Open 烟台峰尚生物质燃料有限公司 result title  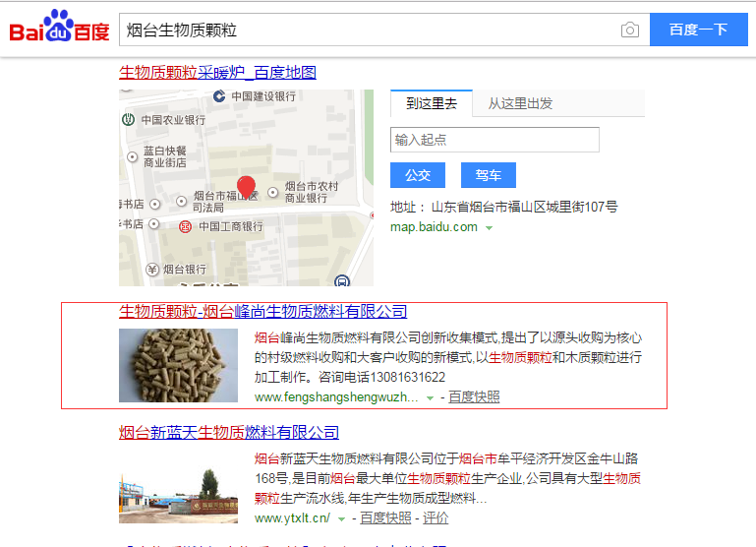[262, 312]
